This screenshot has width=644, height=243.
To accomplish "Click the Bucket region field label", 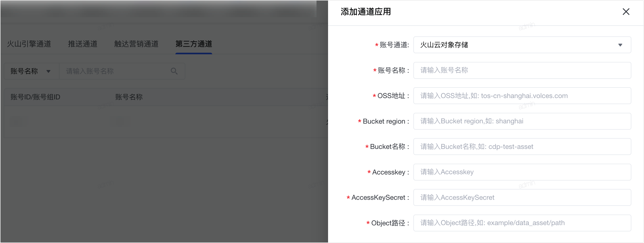I will (x=384, y=121).
